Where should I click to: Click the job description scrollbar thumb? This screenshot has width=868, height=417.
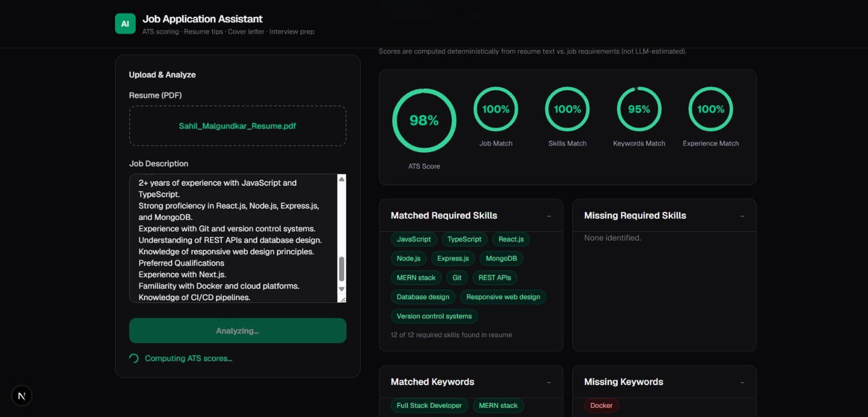(341, 269)
